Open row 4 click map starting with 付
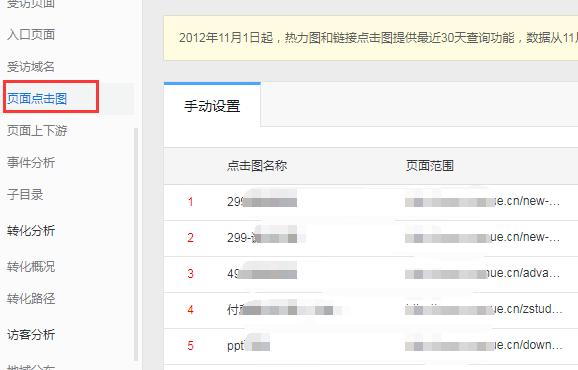Viewport: 578px width, 370px height. 280,310
